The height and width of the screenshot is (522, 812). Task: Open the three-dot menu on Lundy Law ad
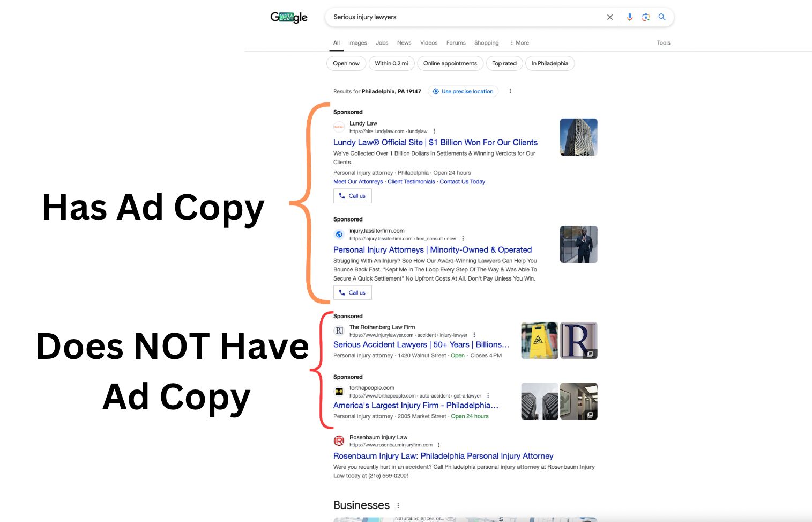point(434,131)
